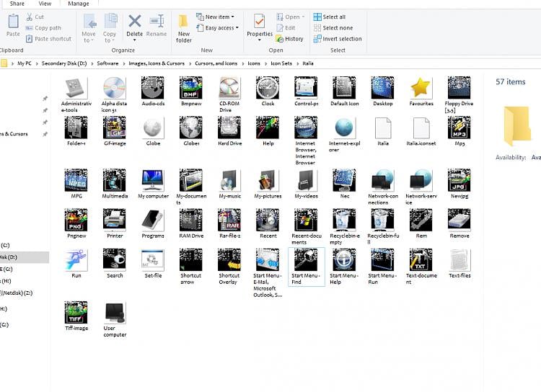Click the History button in Open group
Viewport: 541px width, 392px height.
(290, 39)
